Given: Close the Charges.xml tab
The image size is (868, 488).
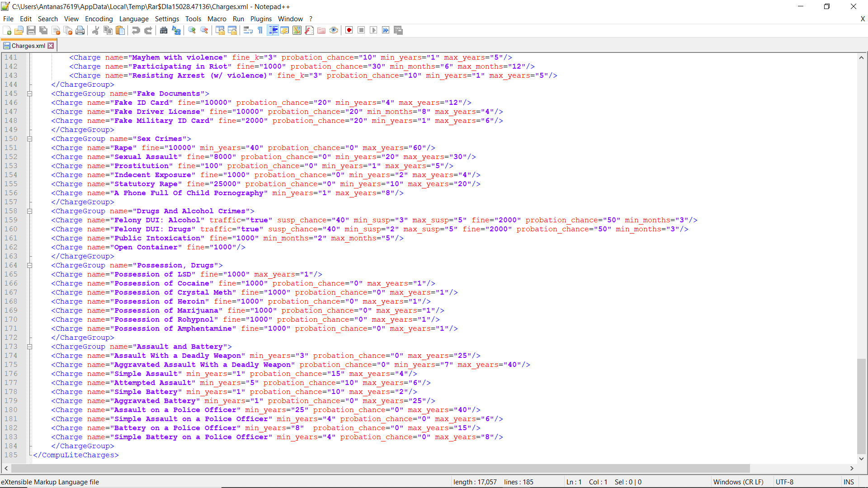Looking at the screenshot, I should [51, 46].
